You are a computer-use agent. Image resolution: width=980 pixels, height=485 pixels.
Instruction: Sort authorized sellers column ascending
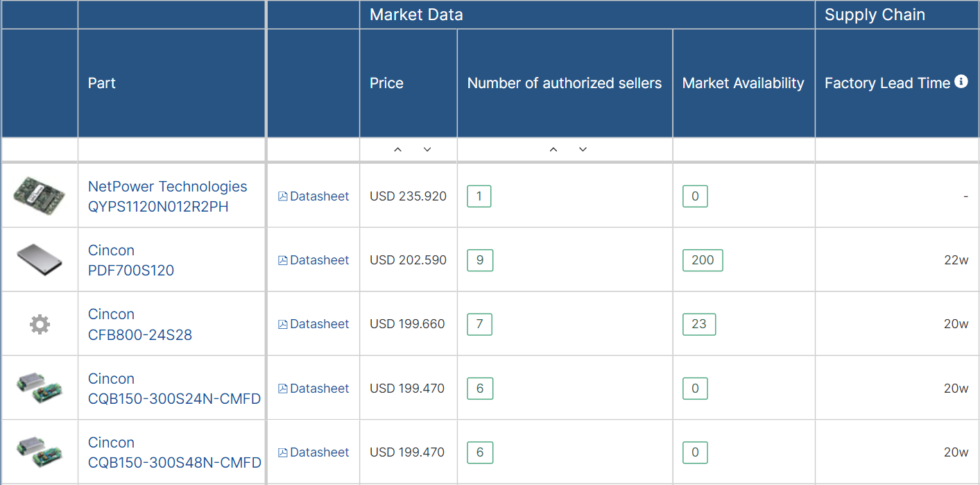(x=553, y=150)
